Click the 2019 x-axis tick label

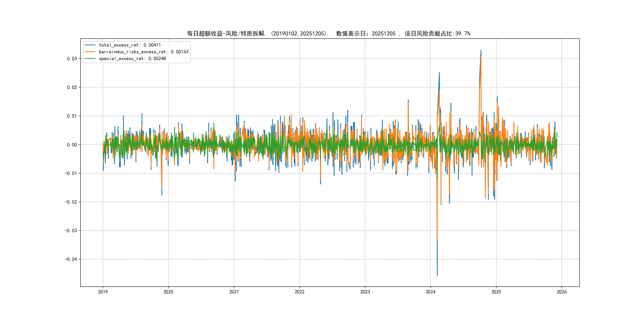(x=103, y=292)
